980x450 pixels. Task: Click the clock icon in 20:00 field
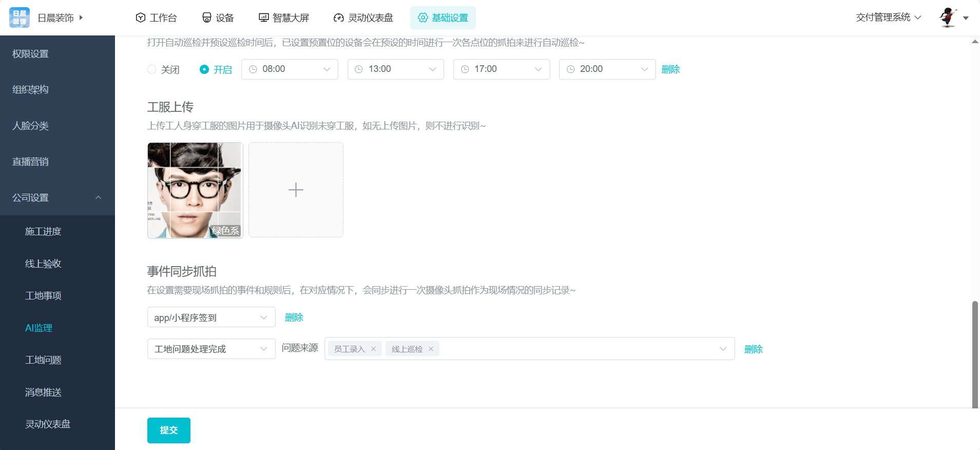(570, 69)
